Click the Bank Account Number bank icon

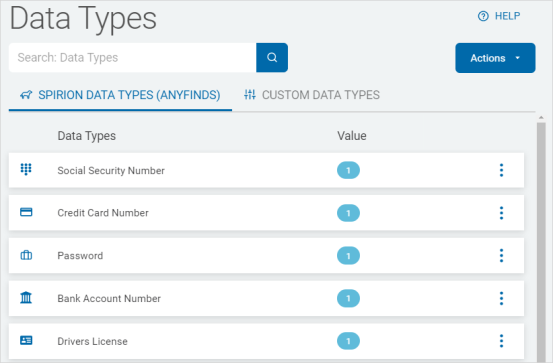click(26, 298)
